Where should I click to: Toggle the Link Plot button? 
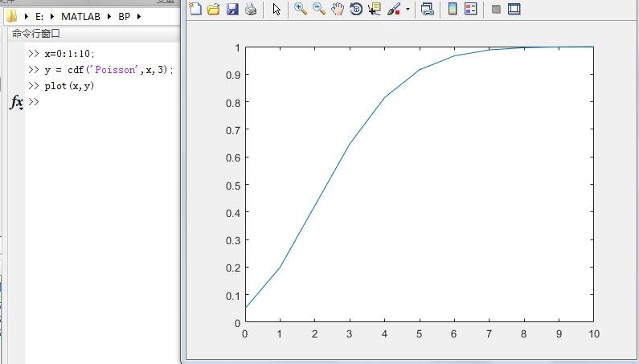(427, 9)
